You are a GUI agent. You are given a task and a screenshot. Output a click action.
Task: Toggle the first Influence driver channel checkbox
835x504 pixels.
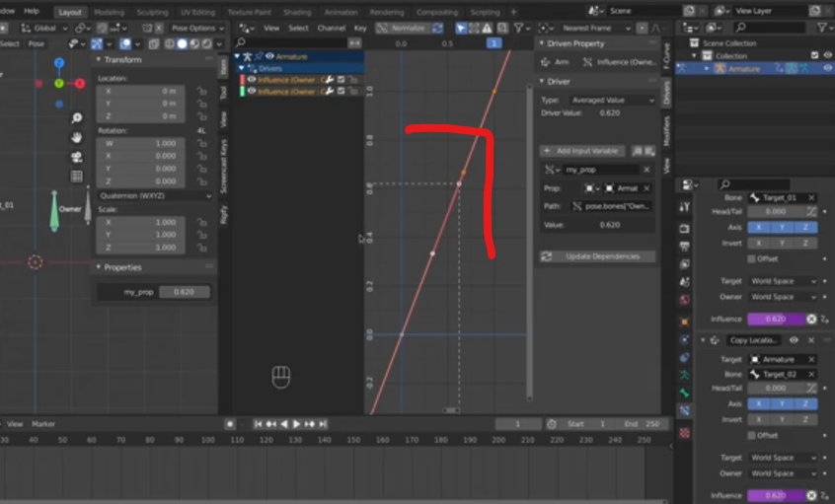(341, 80)
